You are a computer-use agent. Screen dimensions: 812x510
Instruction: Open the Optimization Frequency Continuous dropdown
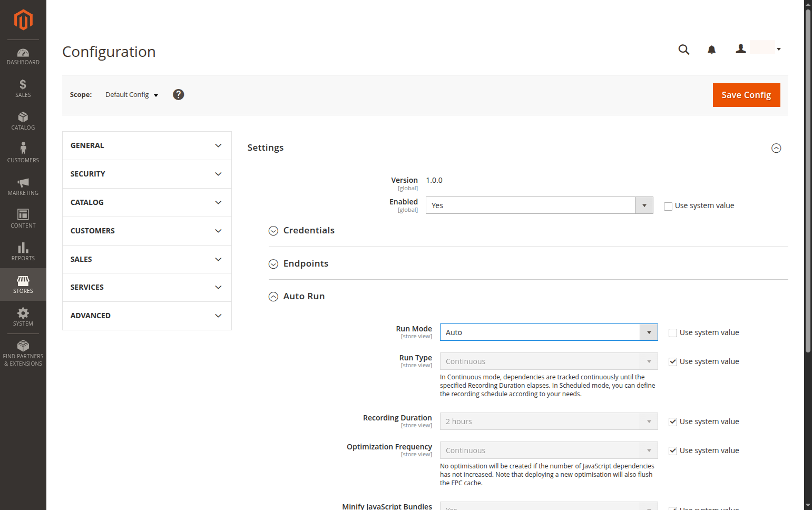549,450
